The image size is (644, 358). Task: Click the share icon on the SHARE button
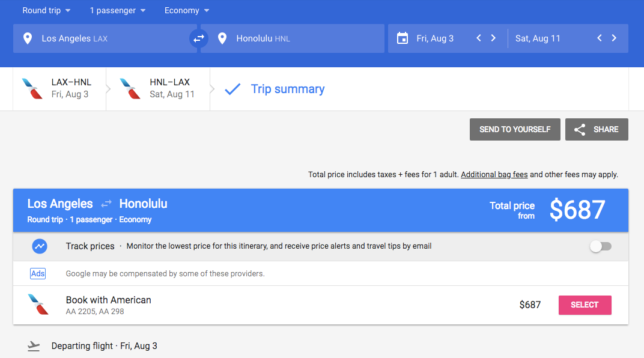(x=580, y=130)
